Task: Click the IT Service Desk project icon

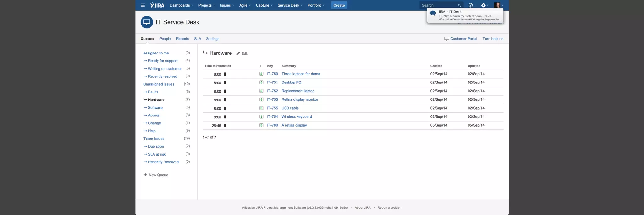Action: point(147,22)
